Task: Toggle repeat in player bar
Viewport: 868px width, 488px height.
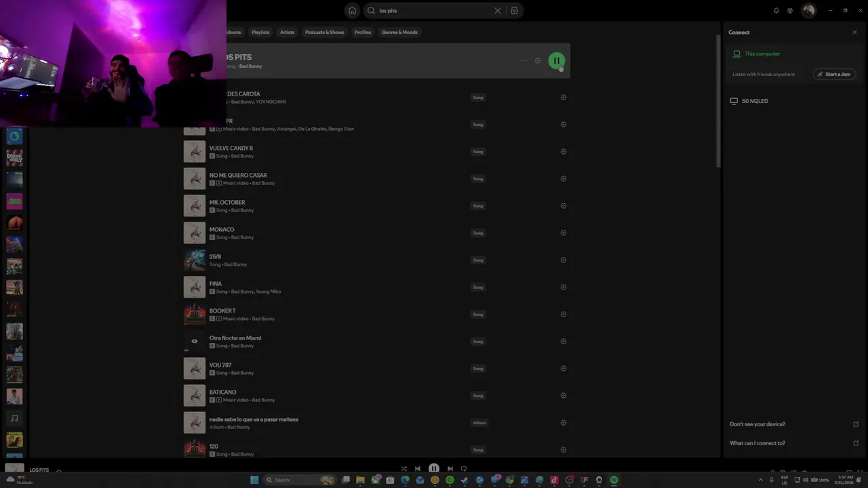Action: (464, 468)
